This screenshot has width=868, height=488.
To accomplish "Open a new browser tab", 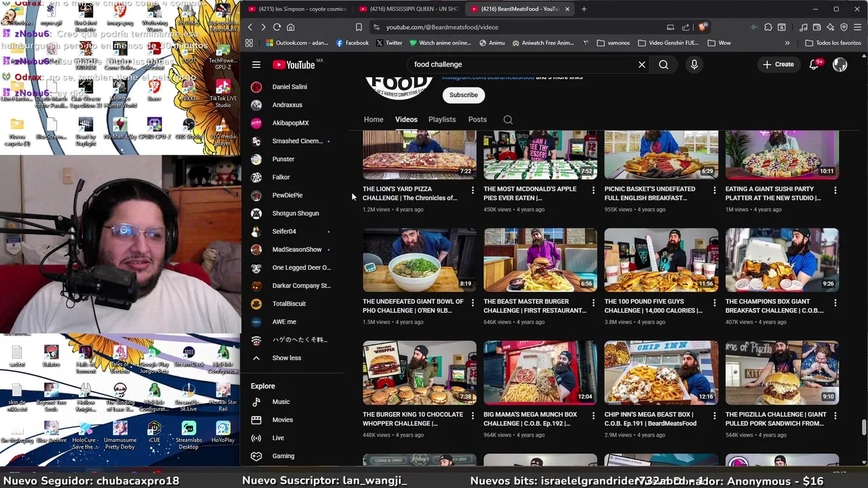I will (x=584, y=9).
